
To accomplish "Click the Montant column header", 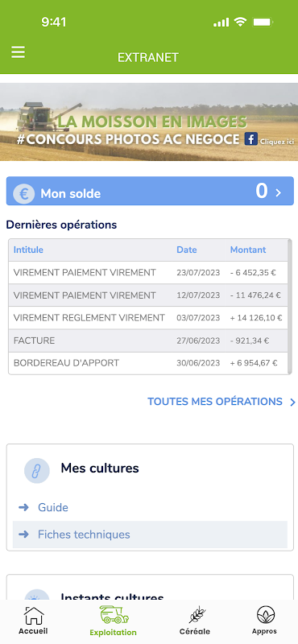I will tap(248, 250).
